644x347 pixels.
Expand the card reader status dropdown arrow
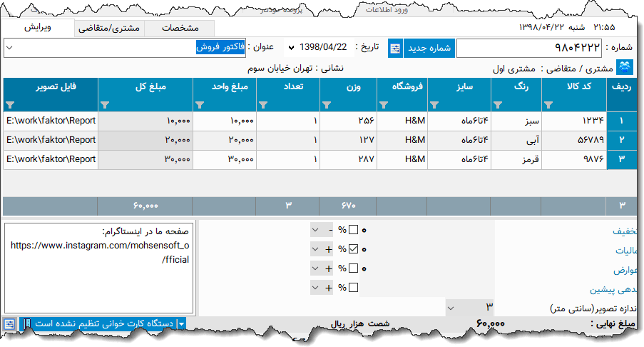click(x=181, y=324)
